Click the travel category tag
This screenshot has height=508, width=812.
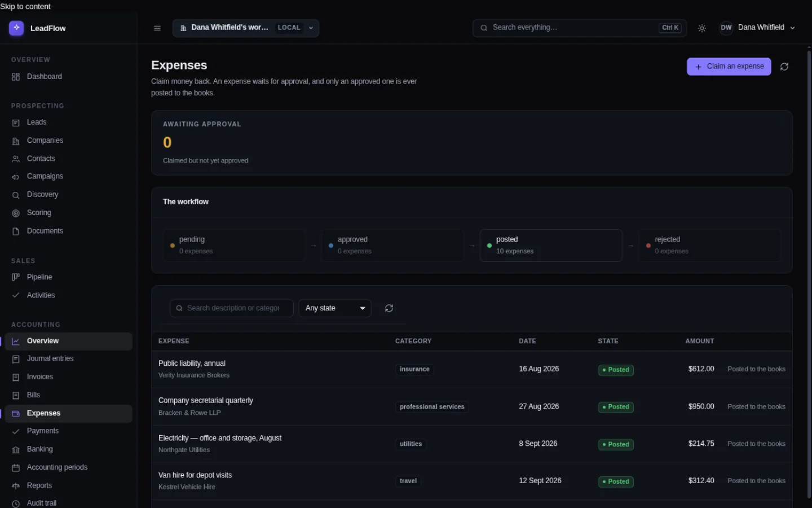[x=408, y=481]
